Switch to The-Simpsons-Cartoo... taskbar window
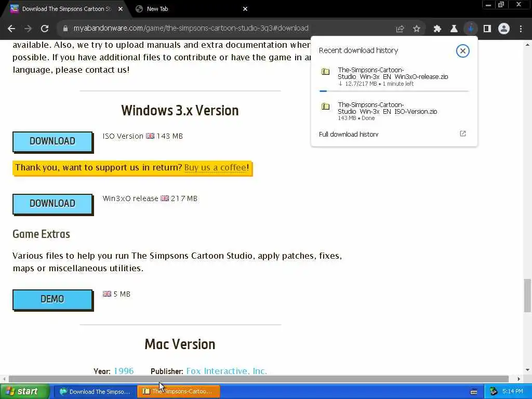 (x=179, y=392)
